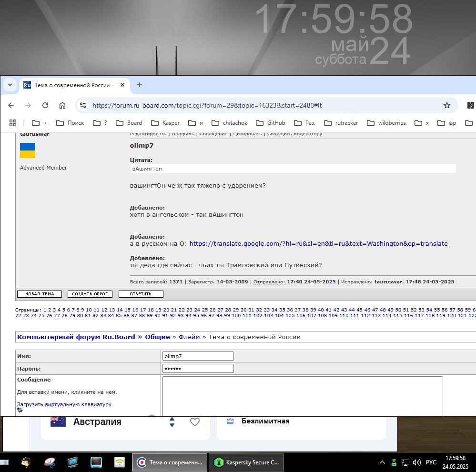Open a new browser tab

pyautogui.click(x=140, y=85)
